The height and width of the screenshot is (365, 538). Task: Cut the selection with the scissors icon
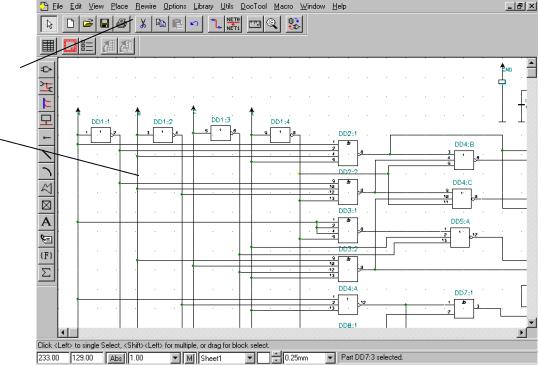pos(143,24)
